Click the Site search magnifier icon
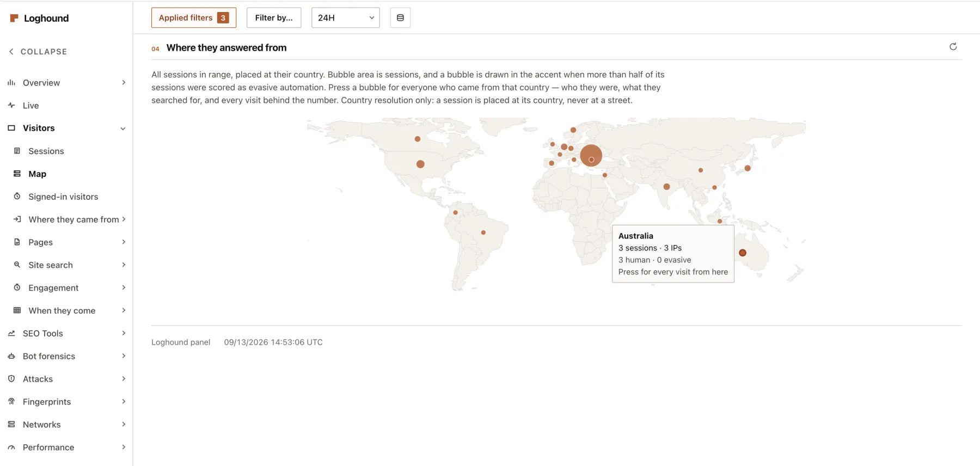 [17, 265]
